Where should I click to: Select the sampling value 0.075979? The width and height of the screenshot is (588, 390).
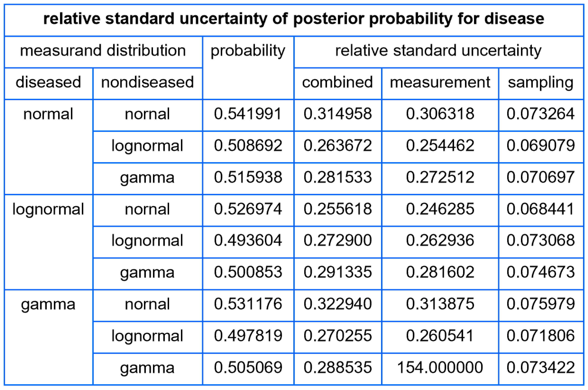pos(541,304)
